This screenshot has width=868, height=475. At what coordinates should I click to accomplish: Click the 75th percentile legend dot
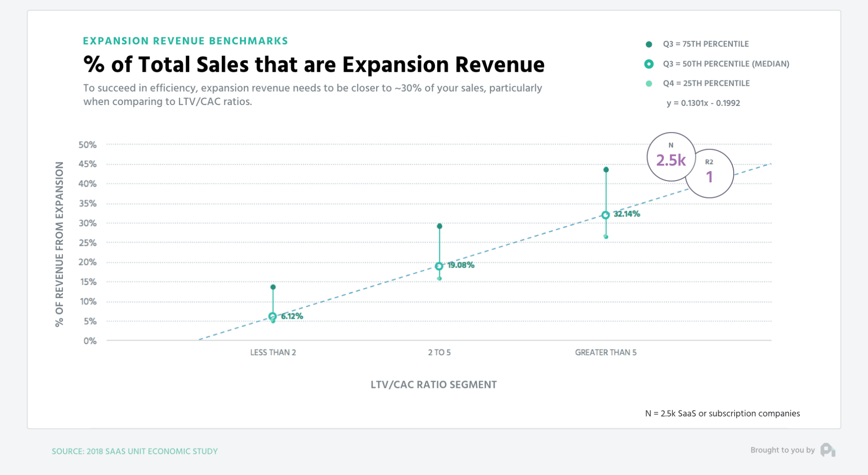click(649, 44)
